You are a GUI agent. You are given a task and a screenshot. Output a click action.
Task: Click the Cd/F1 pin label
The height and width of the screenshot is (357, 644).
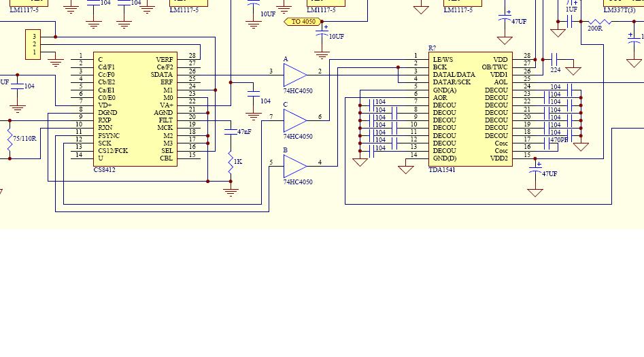(x=106, y=67)
